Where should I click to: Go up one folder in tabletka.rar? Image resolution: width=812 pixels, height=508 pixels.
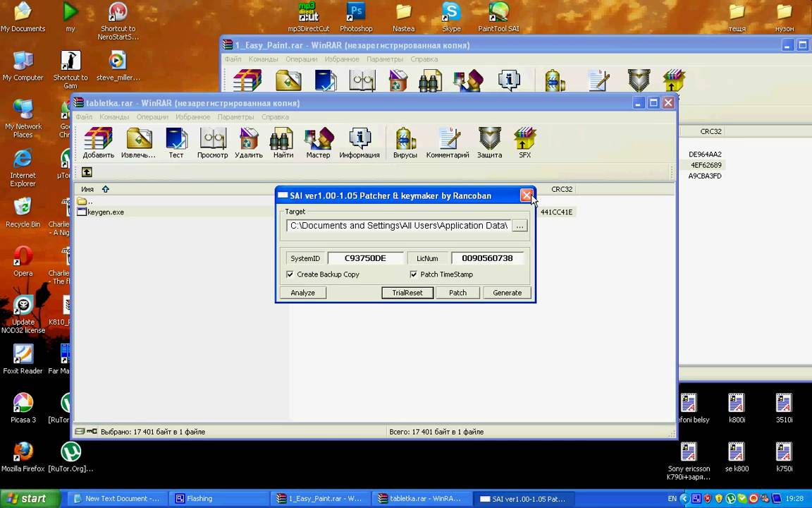coord(87,172)
